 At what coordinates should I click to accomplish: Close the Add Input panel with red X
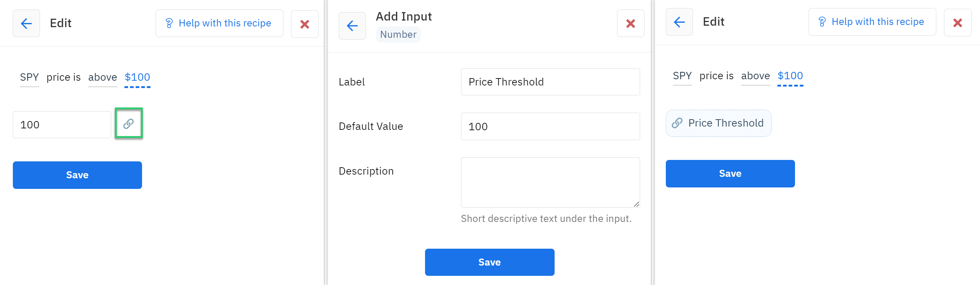[x=630, y=24]
